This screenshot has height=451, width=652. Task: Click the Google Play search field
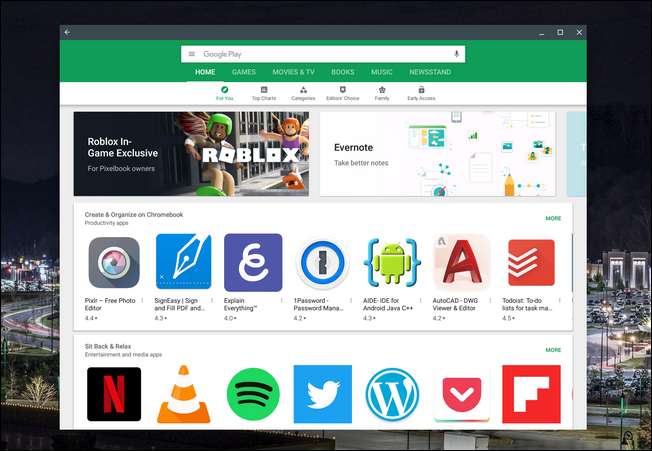(x=323, y=54)
